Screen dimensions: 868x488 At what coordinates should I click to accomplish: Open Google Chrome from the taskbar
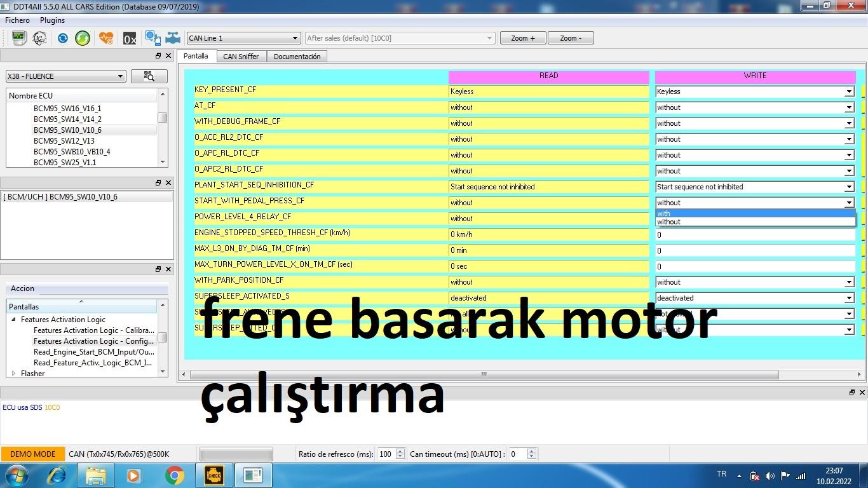pos(175,475)
